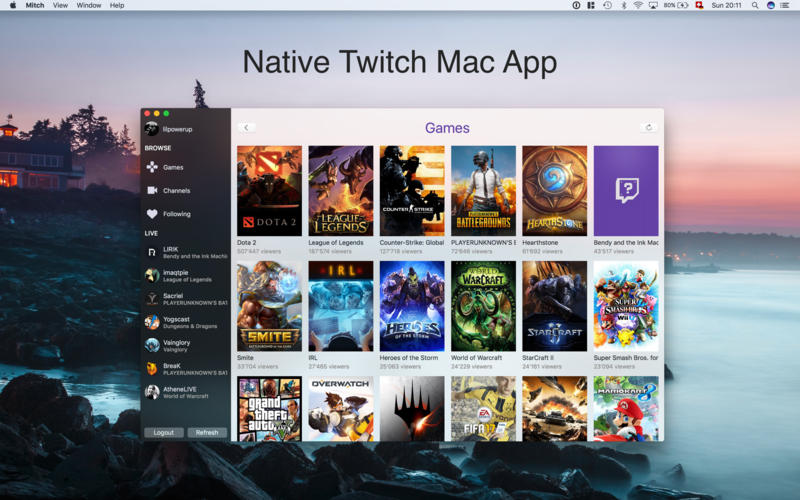Select the StarCraft II cover

pos(555,306)
